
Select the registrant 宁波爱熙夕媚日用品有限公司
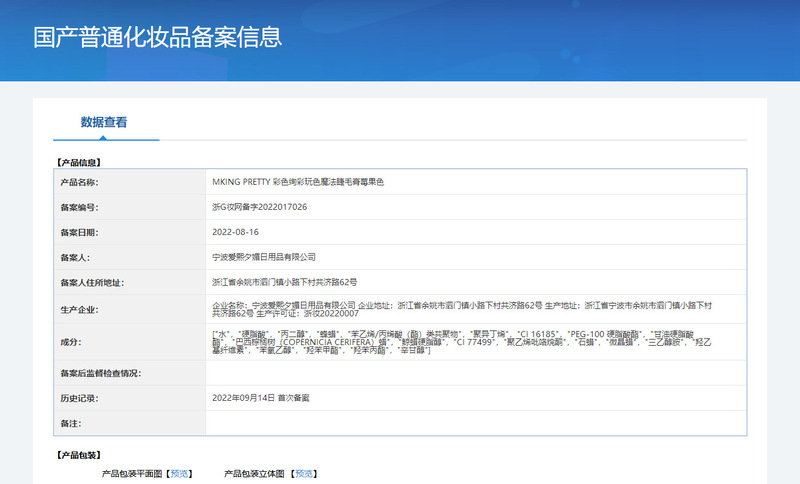tap(264, 257)
